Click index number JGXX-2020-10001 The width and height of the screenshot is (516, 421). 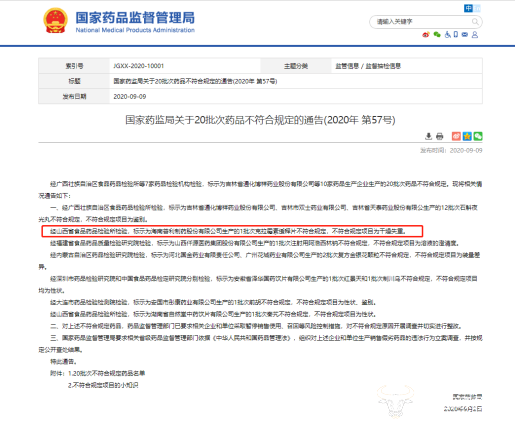(139, 66)
